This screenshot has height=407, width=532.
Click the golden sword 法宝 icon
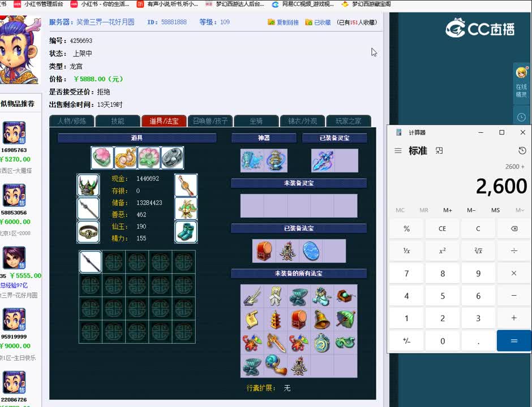point(276,342)
